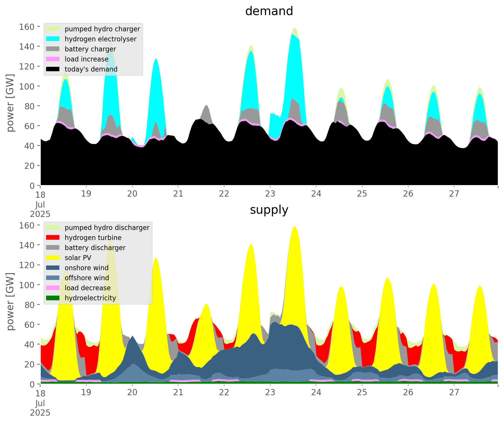Click the demand chart's 'power [GW]' axis label
Viewport: 504px width, 423px height.
coord(10,103)
